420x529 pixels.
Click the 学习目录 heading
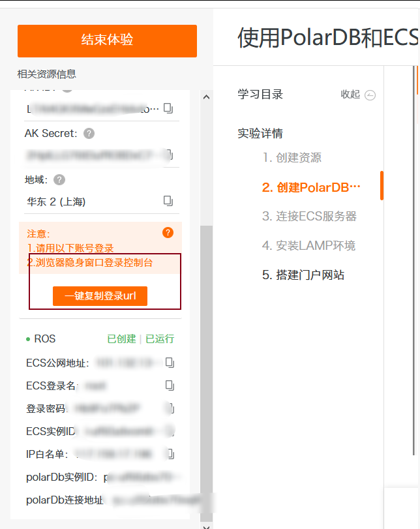tap(260, 94)
